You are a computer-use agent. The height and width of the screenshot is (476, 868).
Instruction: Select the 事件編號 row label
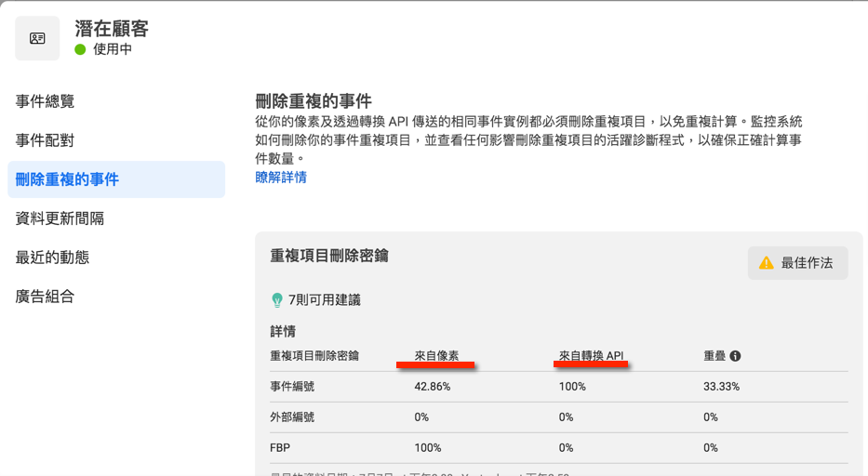292,386
